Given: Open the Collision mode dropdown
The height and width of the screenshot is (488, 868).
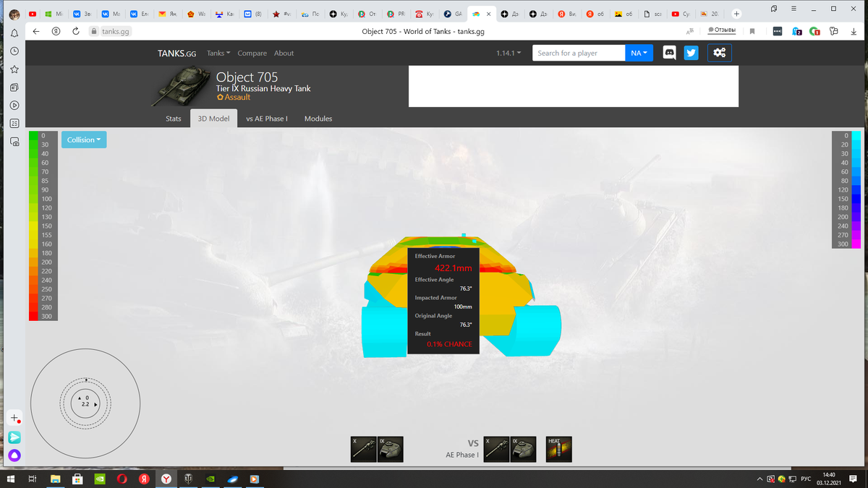Looking at the screenshot, I should coord(84,140).
